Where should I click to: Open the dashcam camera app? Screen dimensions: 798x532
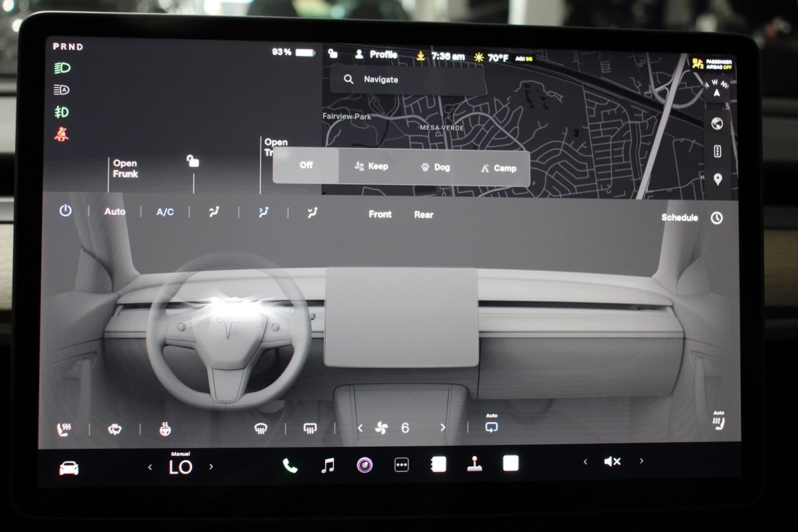tap(364, 465)
